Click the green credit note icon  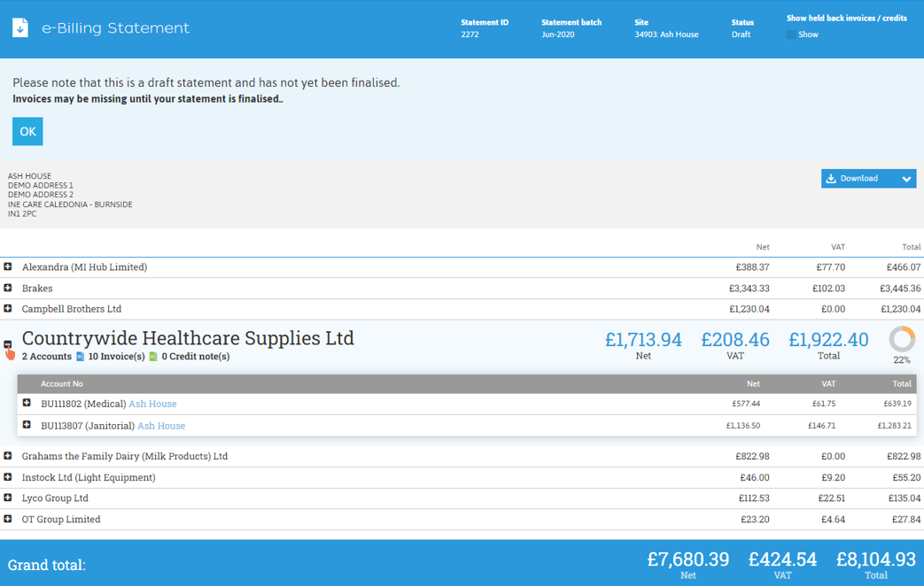(153, 357)
